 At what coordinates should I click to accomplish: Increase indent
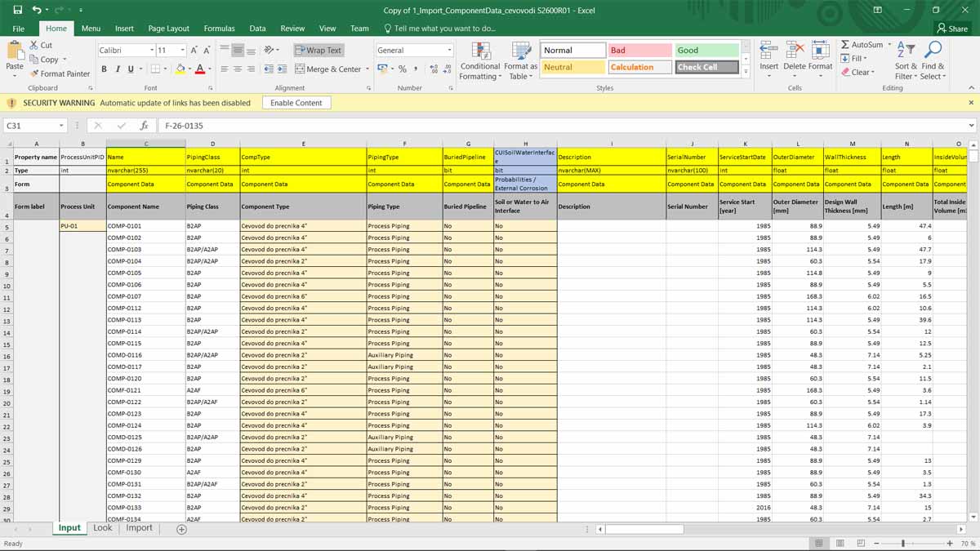[281, 69]
